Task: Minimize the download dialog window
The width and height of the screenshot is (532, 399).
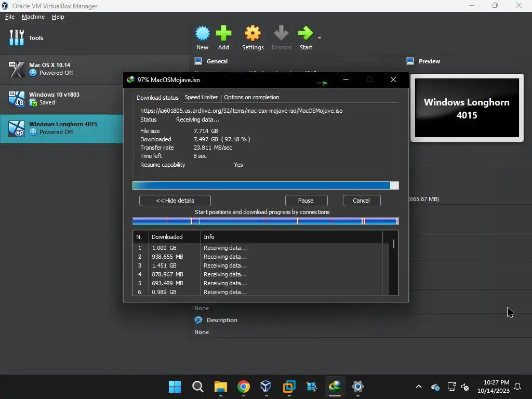Action: [345, 79]
